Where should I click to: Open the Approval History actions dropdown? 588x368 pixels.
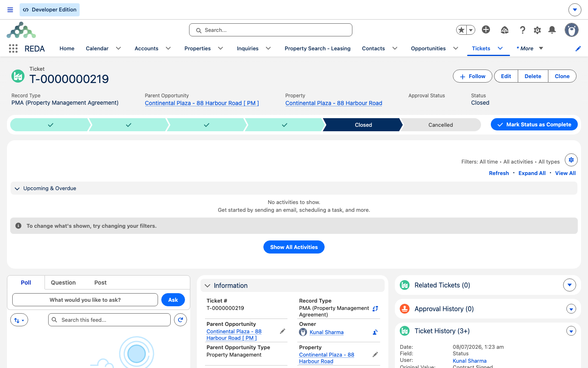571,309
